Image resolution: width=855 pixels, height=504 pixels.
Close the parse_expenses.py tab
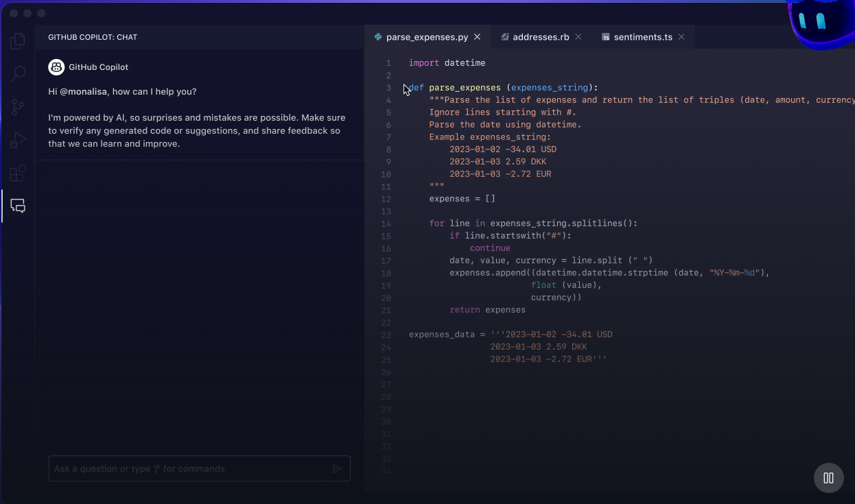[x=478, y=37]
